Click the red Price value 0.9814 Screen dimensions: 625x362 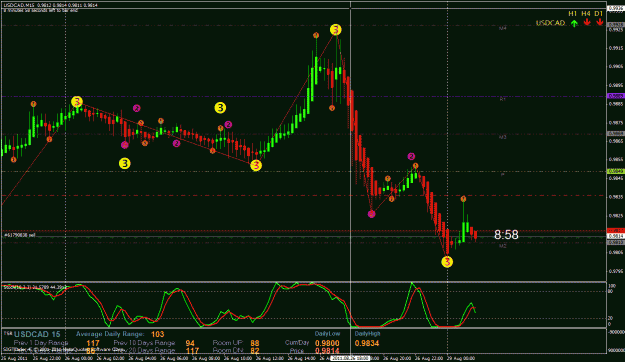pyautogui.click(x=327, y=351)
